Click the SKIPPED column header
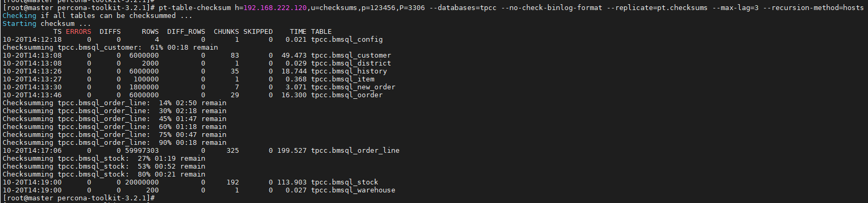The height and width of the screenshot is (203, 868). click(258, 32)
